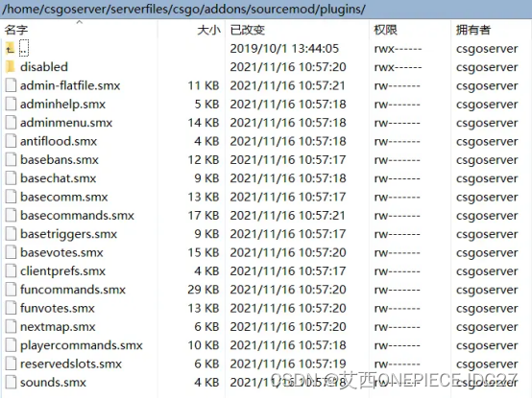This screenshot has width=532, height=399.
Task: Click the sounds.smx file icon
Action: pos(11,383)
